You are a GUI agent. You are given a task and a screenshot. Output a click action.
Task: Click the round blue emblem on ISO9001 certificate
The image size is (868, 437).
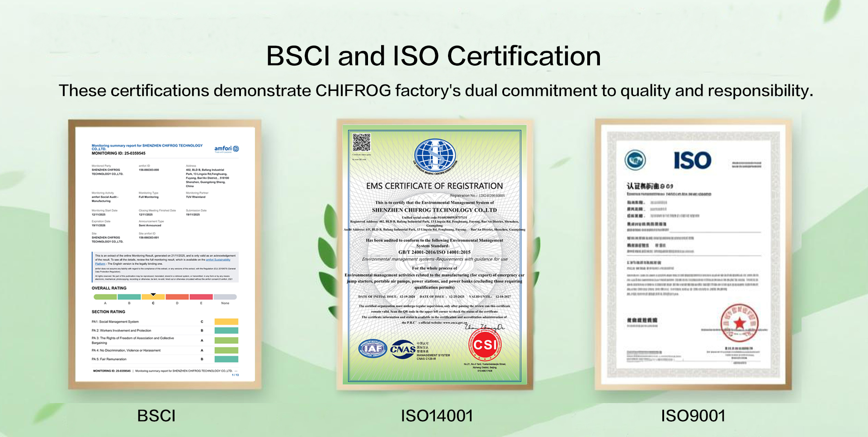click(635, 160)
